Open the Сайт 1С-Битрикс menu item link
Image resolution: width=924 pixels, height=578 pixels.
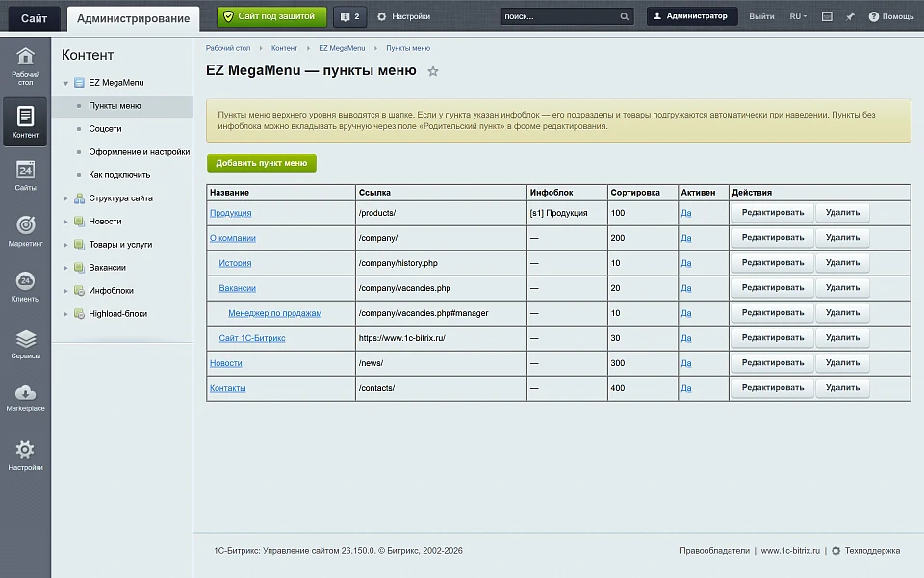pos(252,338)
